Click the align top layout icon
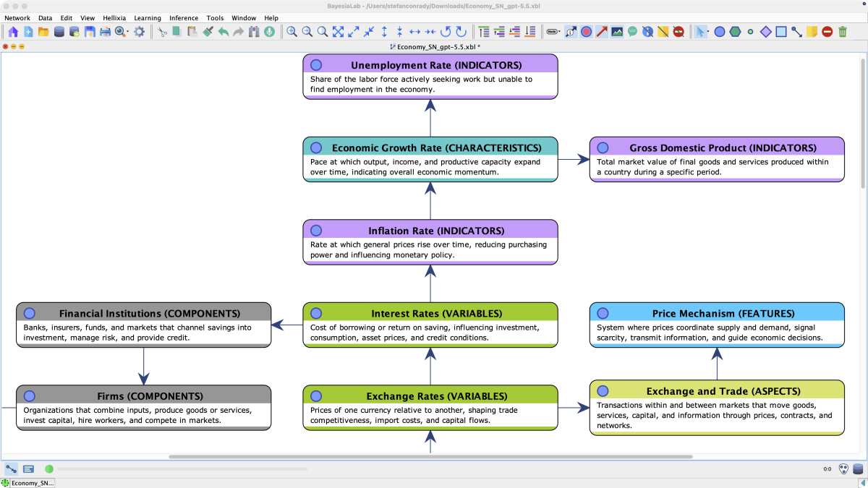868x488 pixels. [484, 32]
